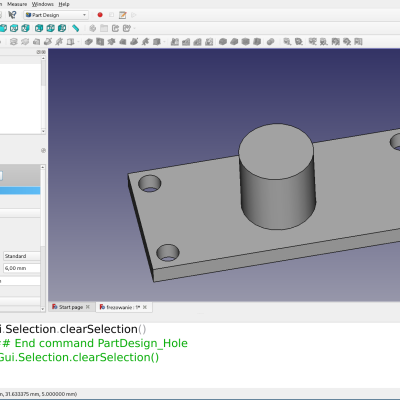This screenshot has height=400, width=400.
Task: Open the macro editor notepad icon
Action: 123,15
